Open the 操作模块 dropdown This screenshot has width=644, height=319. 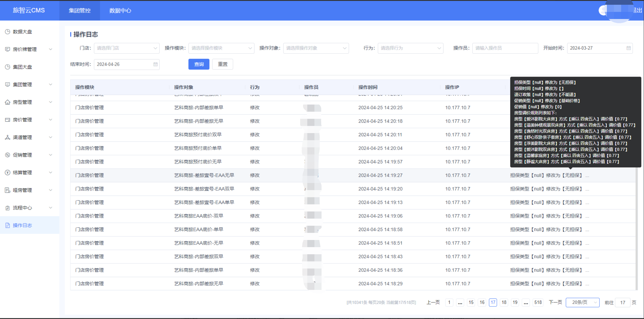(x=221, y=48)
